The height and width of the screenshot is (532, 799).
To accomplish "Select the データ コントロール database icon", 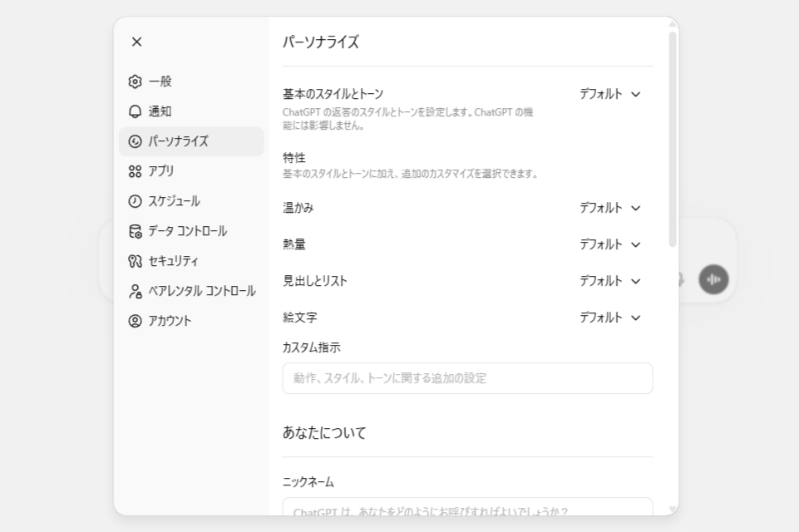I will point(136,231).
